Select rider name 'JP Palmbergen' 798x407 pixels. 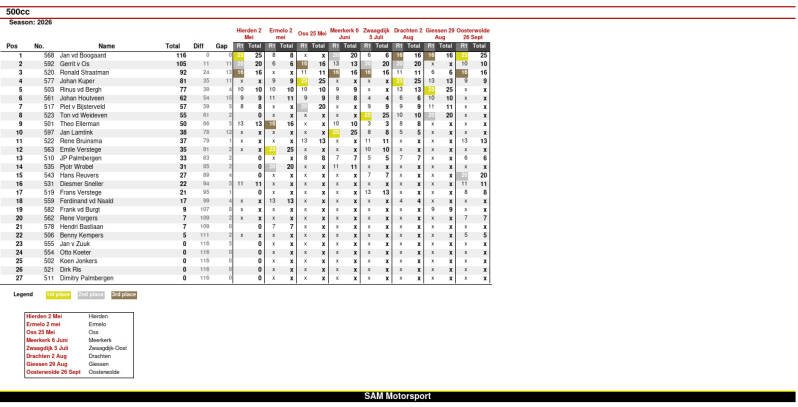(80, 158)
